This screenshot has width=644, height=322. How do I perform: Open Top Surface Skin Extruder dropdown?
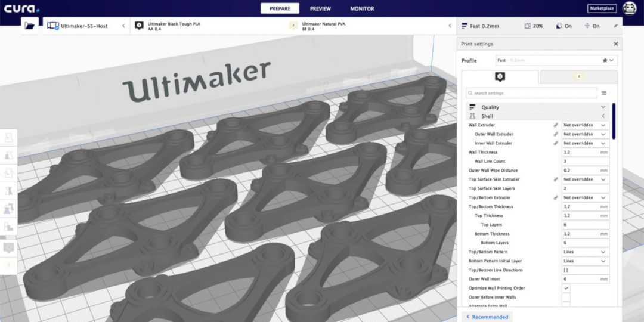(586, 179)
